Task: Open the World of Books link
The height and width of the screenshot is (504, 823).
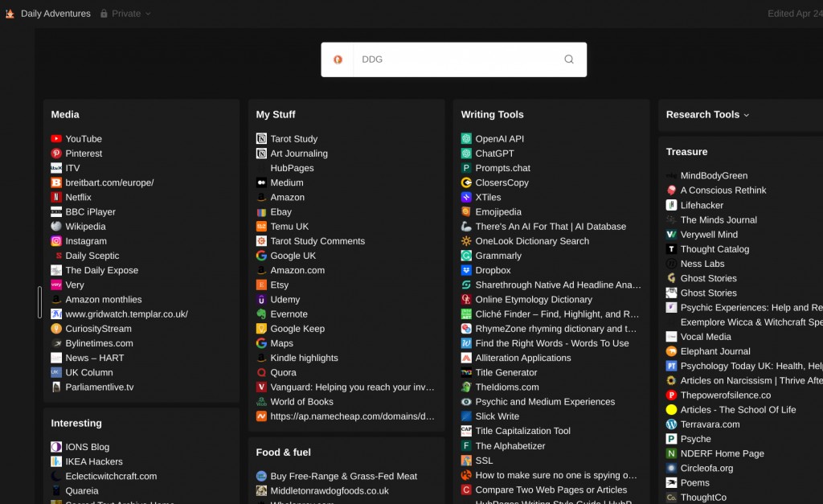Action: click(302, 402)
